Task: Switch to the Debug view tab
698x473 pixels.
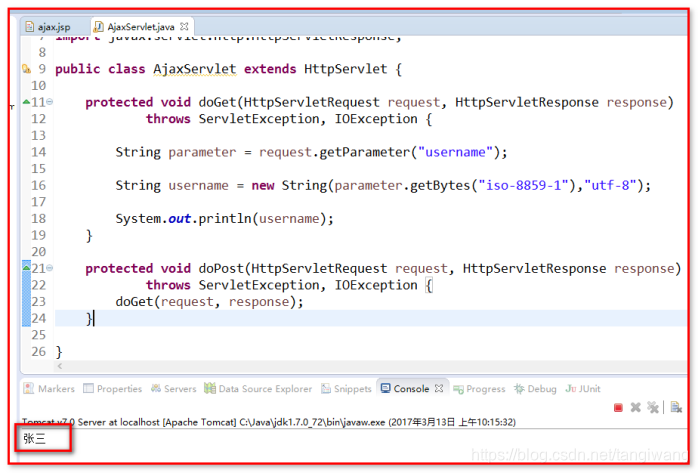Action: 535,388
